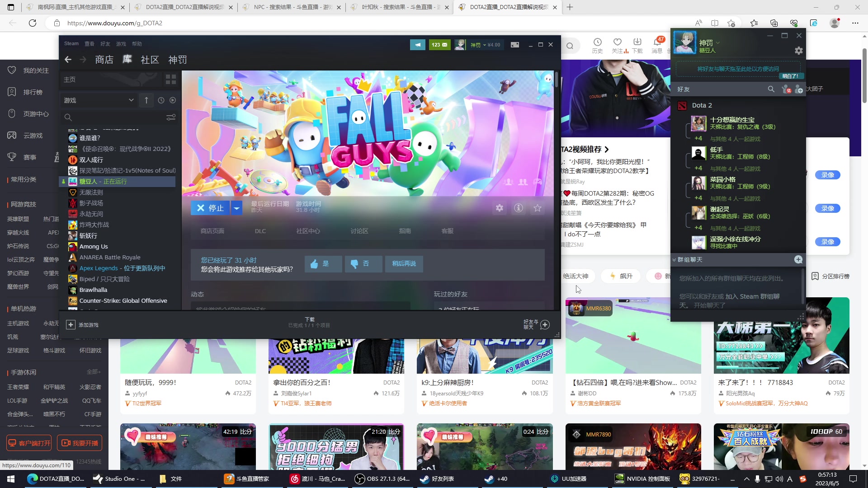Open the Douyu download icon
This screenshot has width=868, height=488.
pos(637,45)
